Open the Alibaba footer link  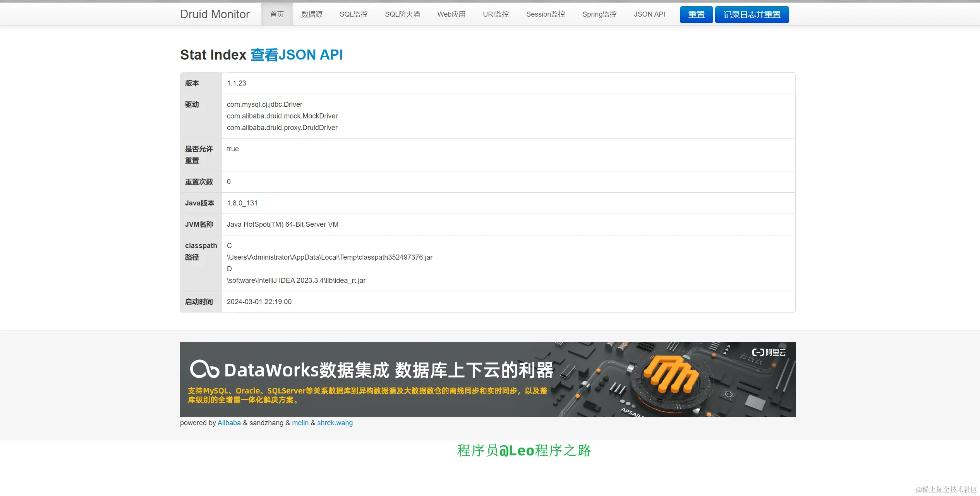pyautogui.click(x=229, y=423)
